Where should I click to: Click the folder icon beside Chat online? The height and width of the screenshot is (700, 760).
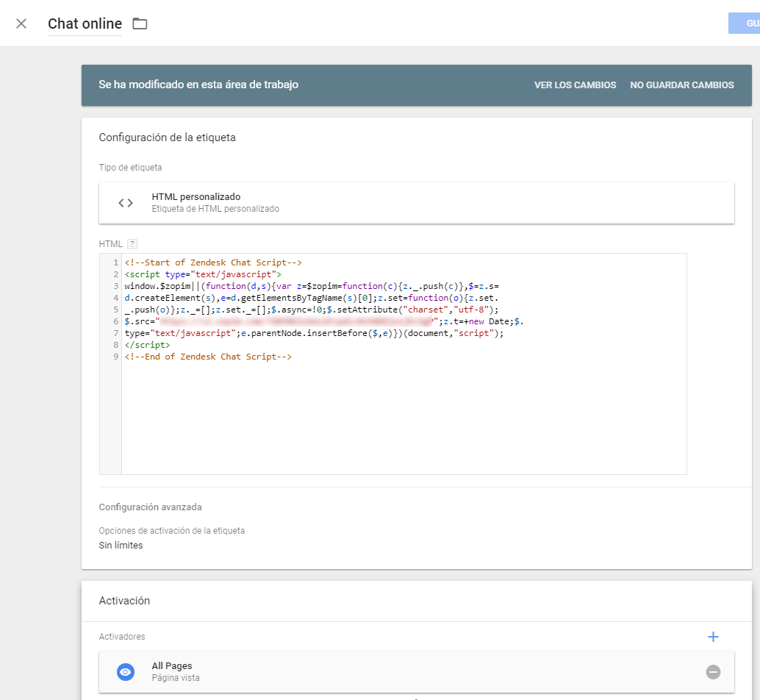point(140,24)
